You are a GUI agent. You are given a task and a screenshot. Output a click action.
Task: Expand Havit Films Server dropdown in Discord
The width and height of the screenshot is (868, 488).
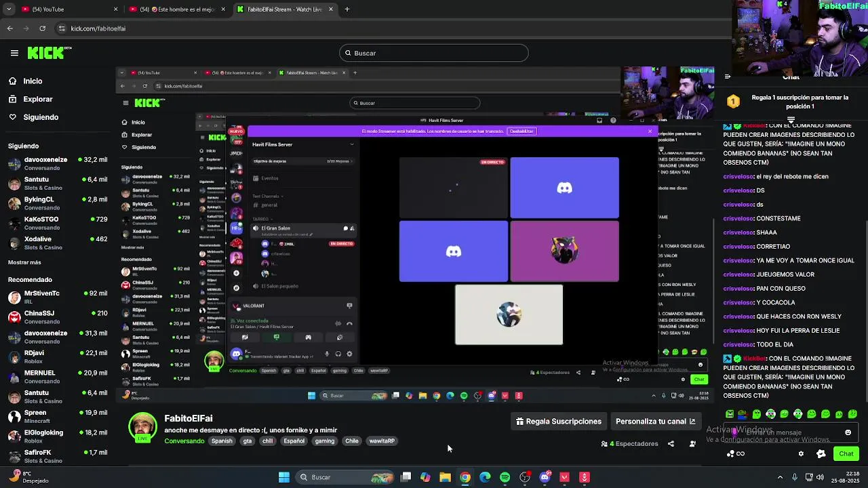coord(351,144)
